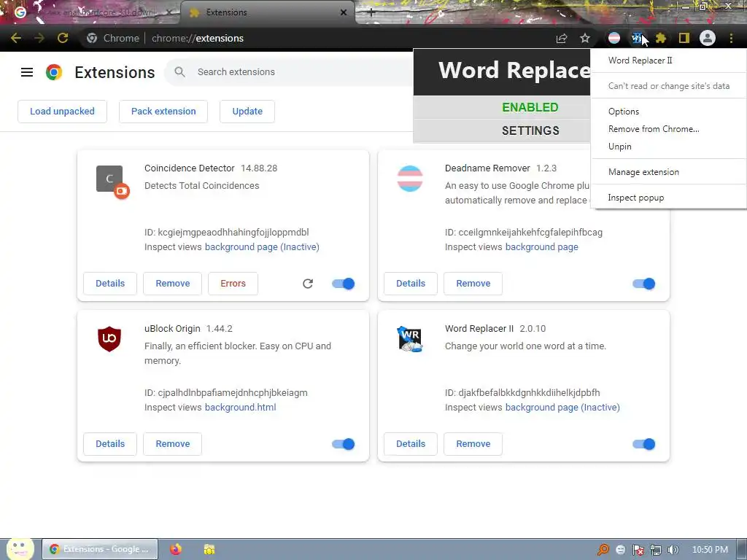View Errors for Coincidence Detector
This screenshot has height=560, width=747.
click(x=233, y=284)
